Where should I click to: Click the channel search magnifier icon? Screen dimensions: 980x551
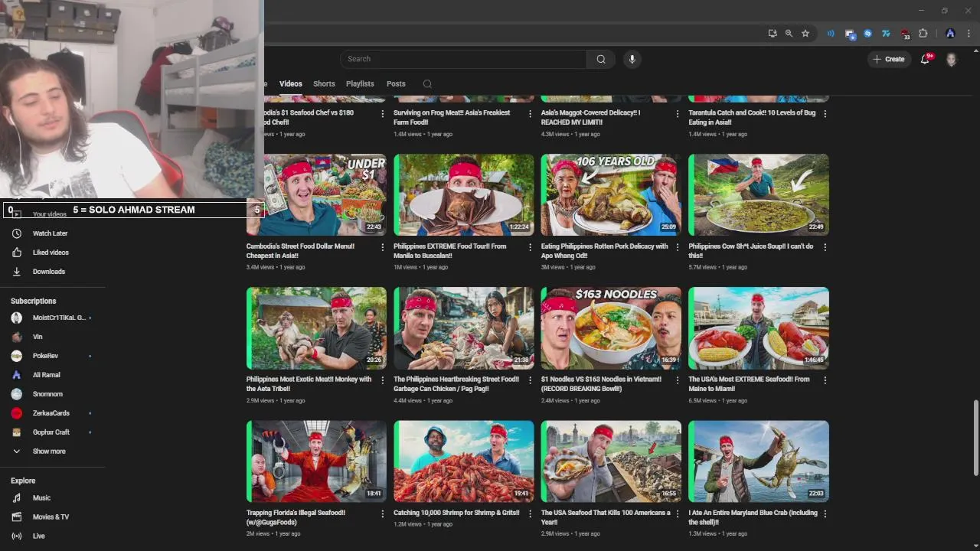(x=427, y=84)
